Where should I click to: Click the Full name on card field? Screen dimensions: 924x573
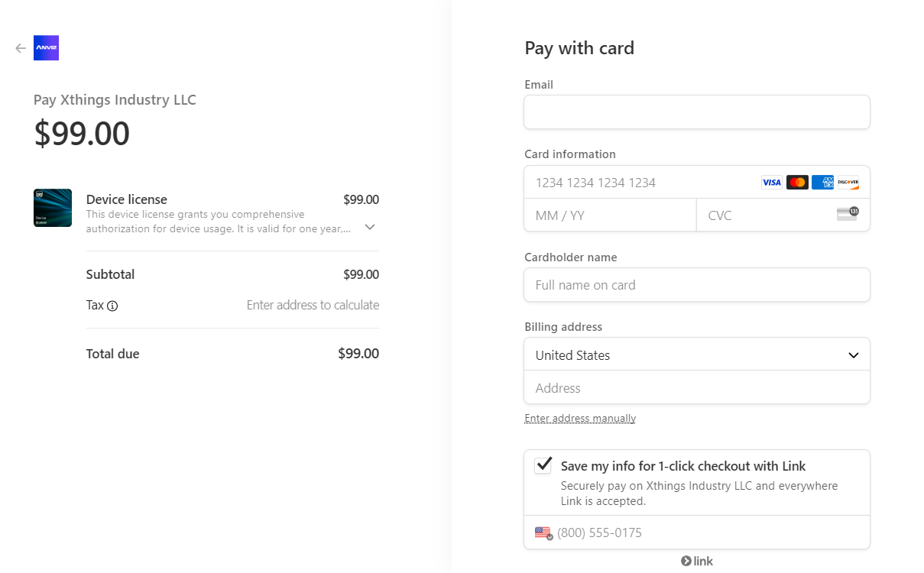coord(697,285)
